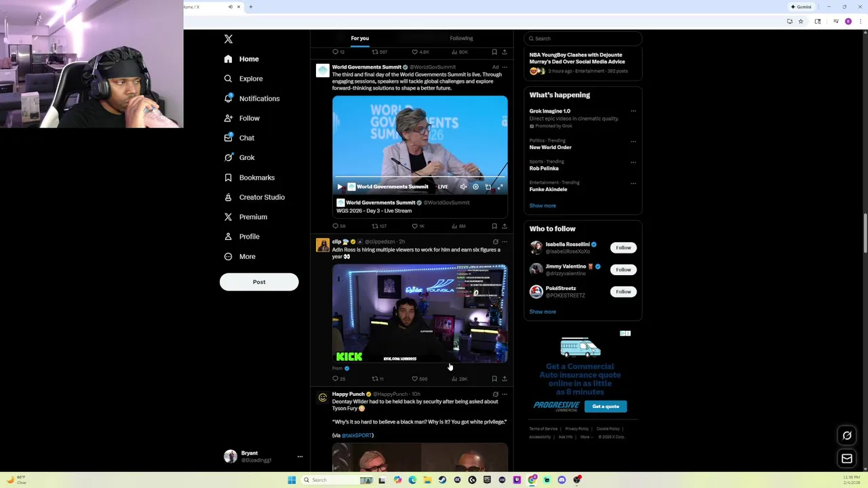Bookmark the clippedszn Adin Ross post
The image size is (868, 488).
(x=494, y=379)
